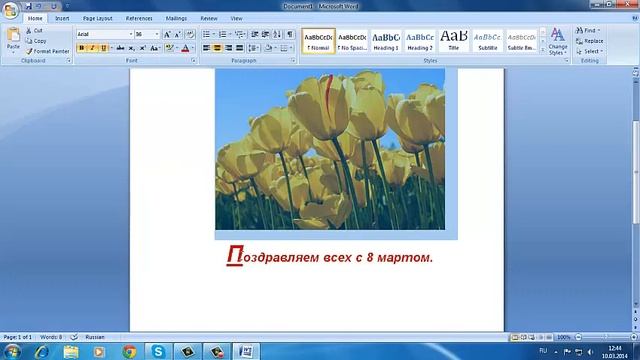Toggle Center alignment button
640x360 pixels.
click(x=217, y=48)
